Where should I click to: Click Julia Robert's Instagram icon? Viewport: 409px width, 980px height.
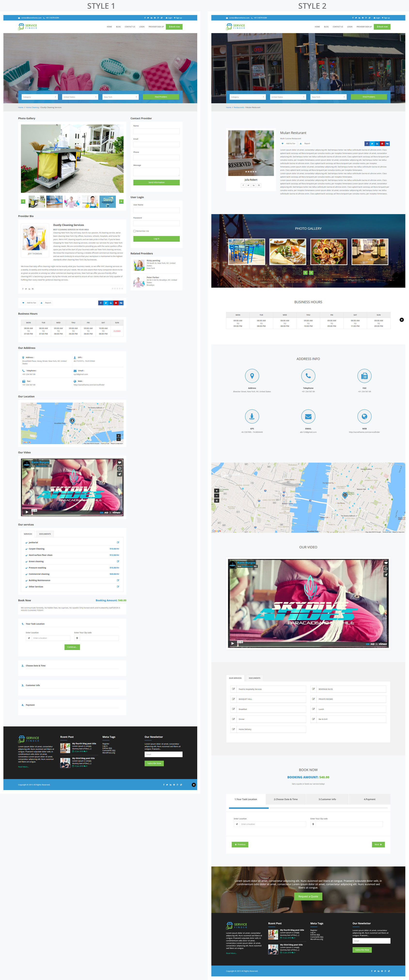point(259,186)
